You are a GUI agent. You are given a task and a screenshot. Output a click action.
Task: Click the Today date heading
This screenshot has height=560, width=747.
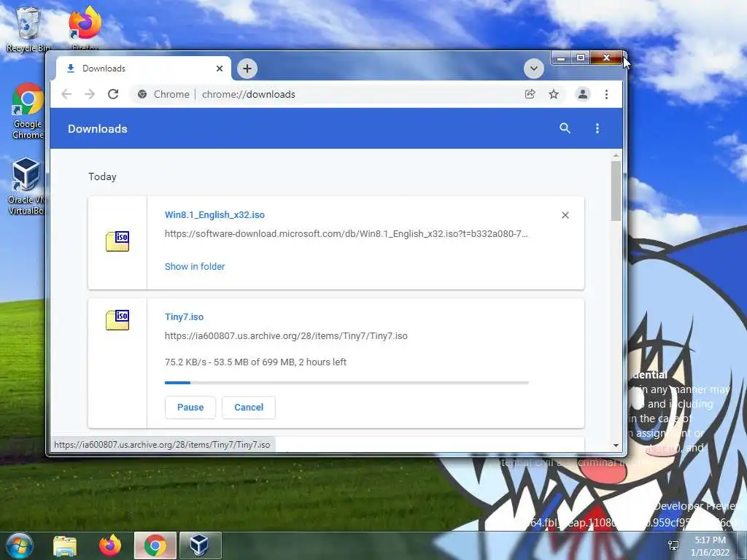(x=102, y=176)
